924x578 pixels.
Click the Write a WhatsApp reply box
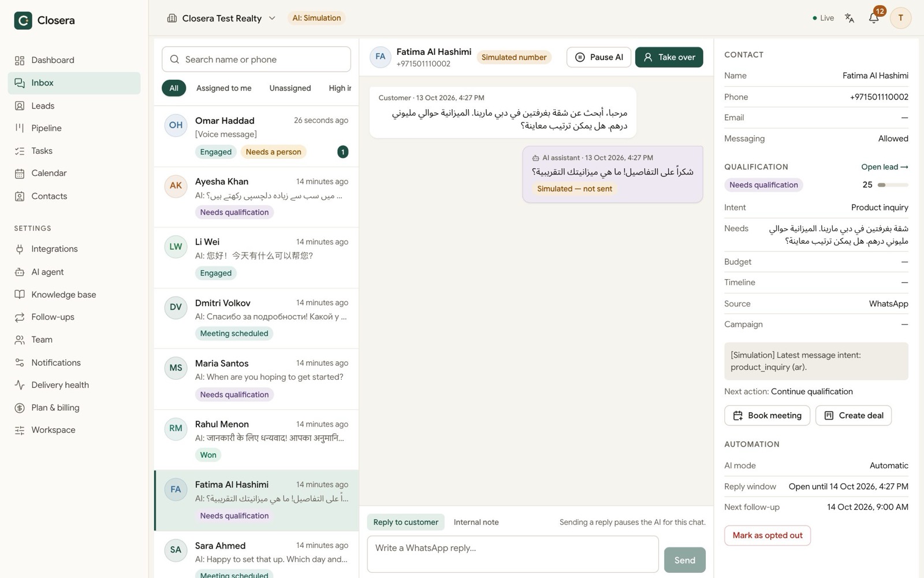click(513, 554)
